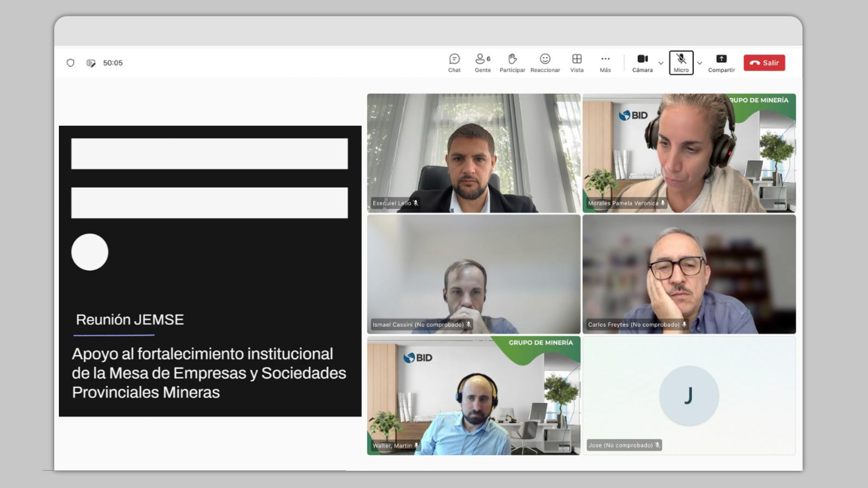Image resolution: width=868 pixels, height=488 pixels.
Task: Change meeting layout with Vista icon
Action: (x=577, y=62)
